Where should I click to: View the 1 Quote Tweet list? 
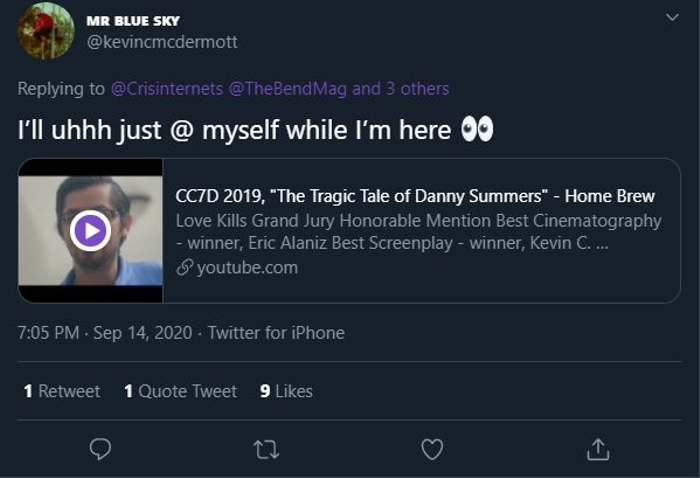(180, 391)
